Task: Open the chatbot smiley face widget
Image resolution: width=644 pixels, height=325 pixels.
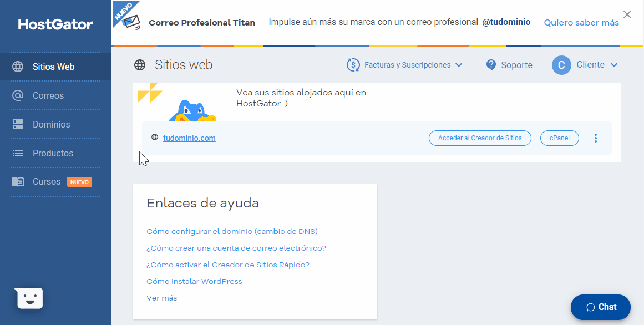Action: coord(29,298)
